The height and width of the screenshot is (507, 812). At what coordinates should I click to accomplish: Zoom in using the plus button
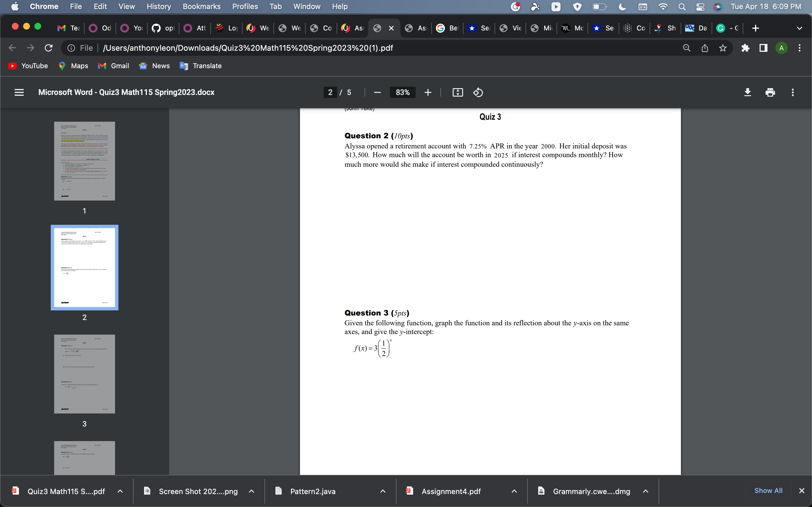click(428, 92)
